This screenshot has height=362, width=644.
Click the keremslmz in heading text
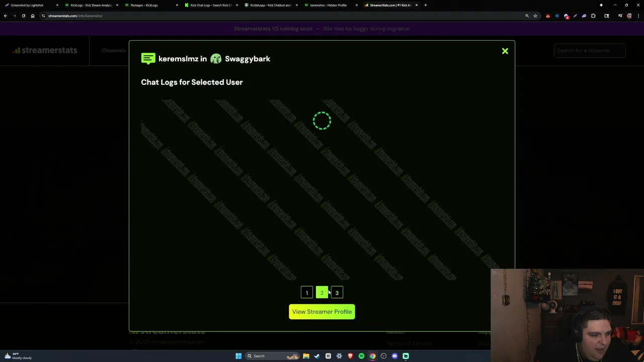coord(183,59)
